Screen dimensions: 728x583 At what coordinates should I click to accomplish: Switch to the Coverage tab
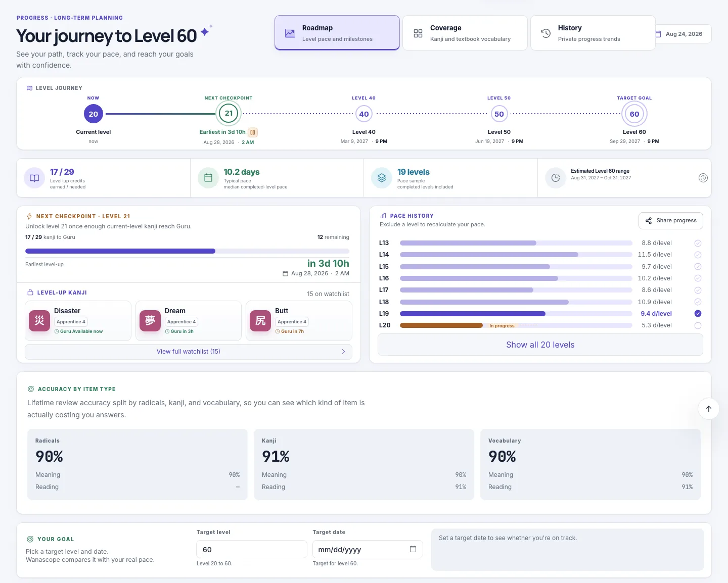465,33
